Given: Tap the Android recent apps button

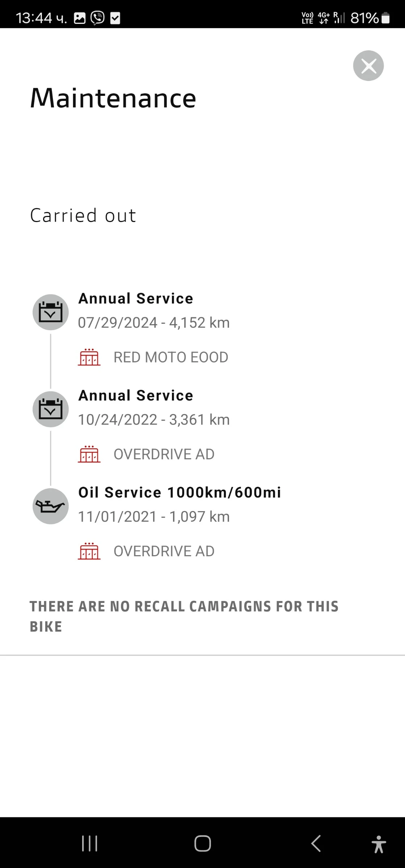Looking at the screenshot, I should tap(89, 844).
